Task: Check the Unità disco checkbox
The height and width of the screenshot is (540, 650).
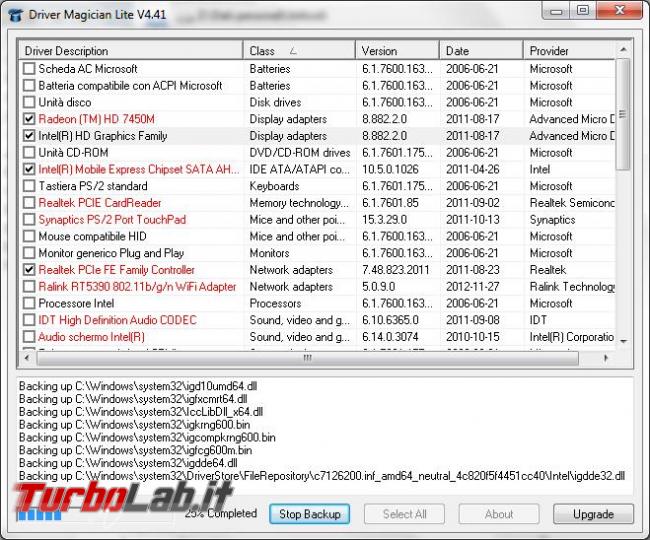Action: (29, 102)
